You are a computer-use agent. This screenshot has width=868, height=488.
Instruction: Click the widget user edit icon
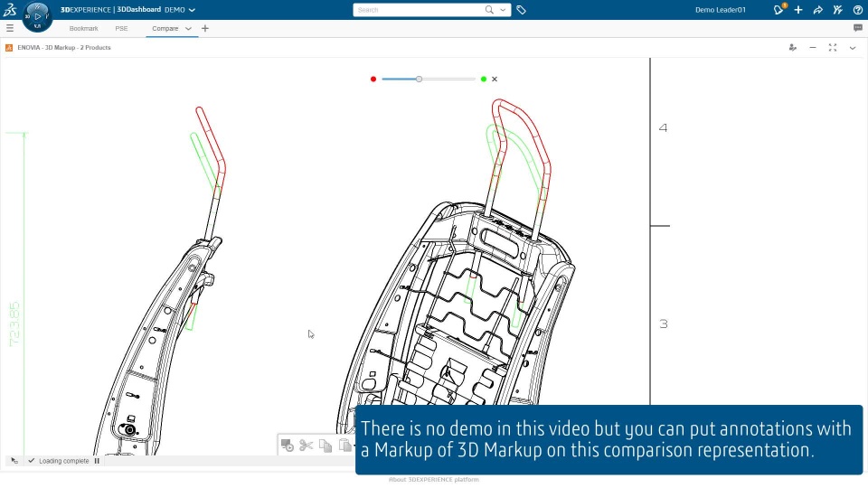tap(793, 48)
